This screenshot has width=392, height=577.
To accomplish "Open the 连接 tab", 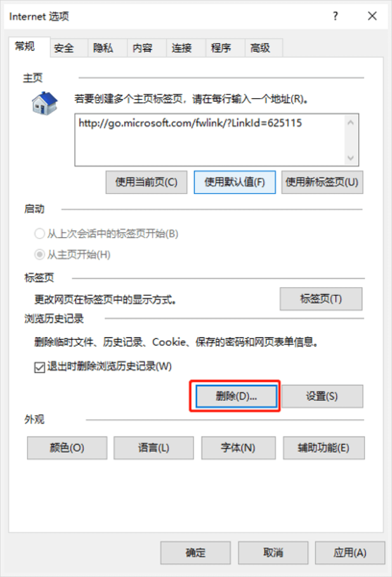I will [182, 48].
